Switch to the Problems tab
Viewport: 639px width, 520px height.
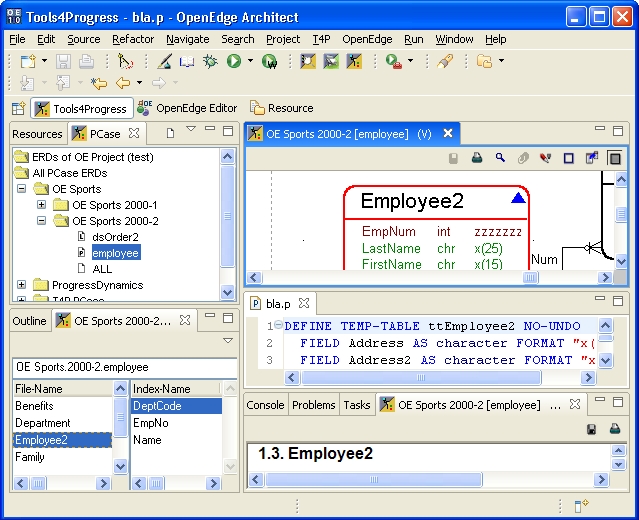point(313,405)
